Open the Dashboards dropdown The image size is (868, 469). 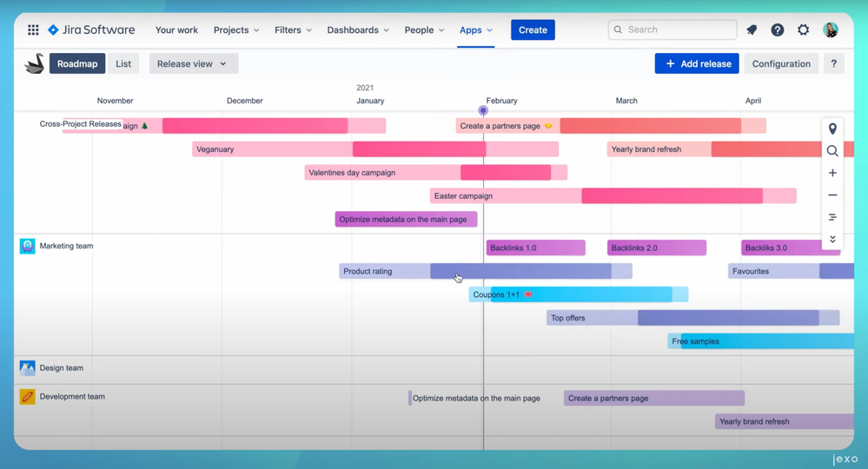pos(358,30)
